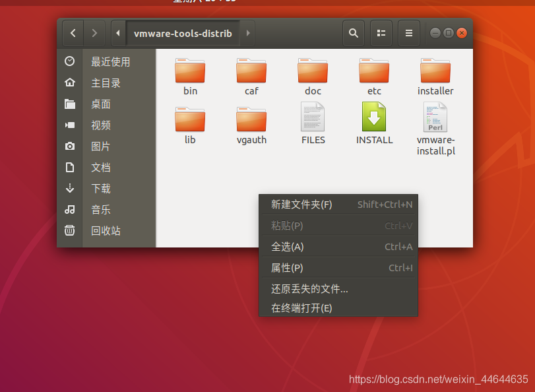Close the file manager window
Screen dimensions: 535x392
coord(462,33)
